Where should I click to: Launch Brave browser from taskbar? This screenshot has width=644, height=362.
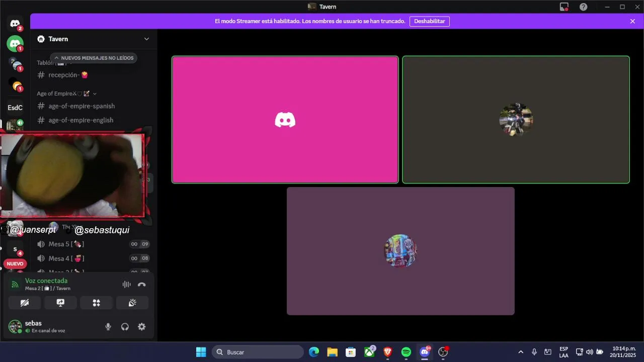[x=387, y=352]
